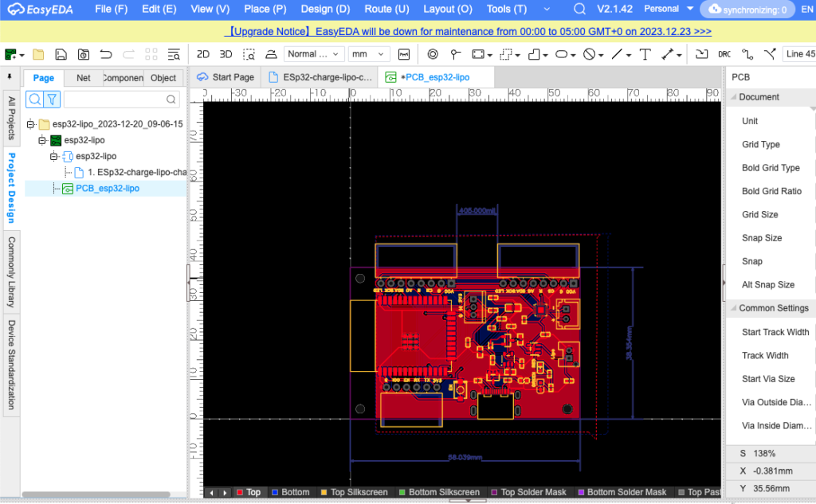Toggle the filter button in the tree search
Screen dimensions: 816x504
click(52, 99)
